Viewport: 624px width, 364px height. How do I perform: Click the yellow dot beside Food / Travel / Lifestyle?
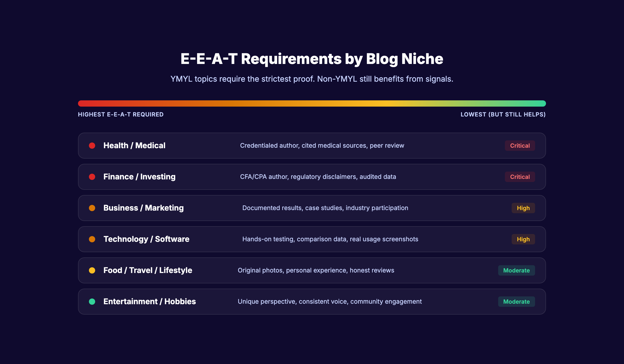tap(92, 270)
